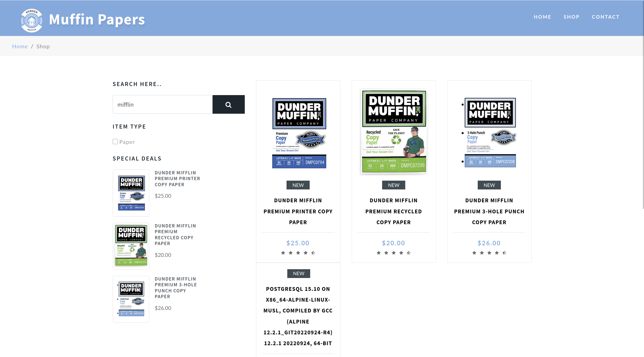Click star rating under the $26.00 product
The height and width of the screenshot is (357, 644).
(x=489, y=253)
